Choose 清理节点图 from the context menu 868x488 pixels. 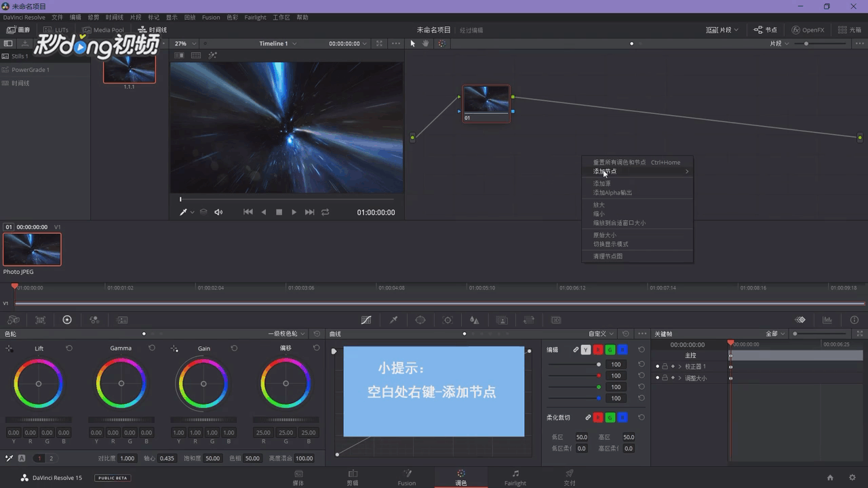(637, 256)
